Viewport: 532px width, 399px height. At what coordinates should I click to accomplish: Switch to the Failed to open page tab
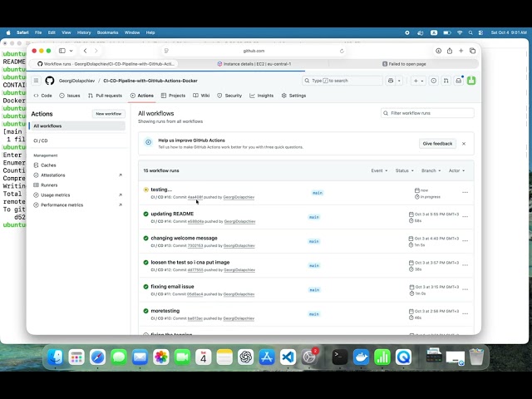pos(404,64)
